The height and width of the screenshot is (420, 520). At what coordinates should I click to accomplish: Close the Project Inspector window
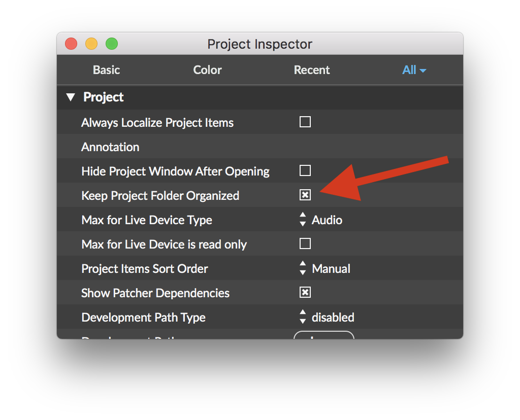point(71,44)
